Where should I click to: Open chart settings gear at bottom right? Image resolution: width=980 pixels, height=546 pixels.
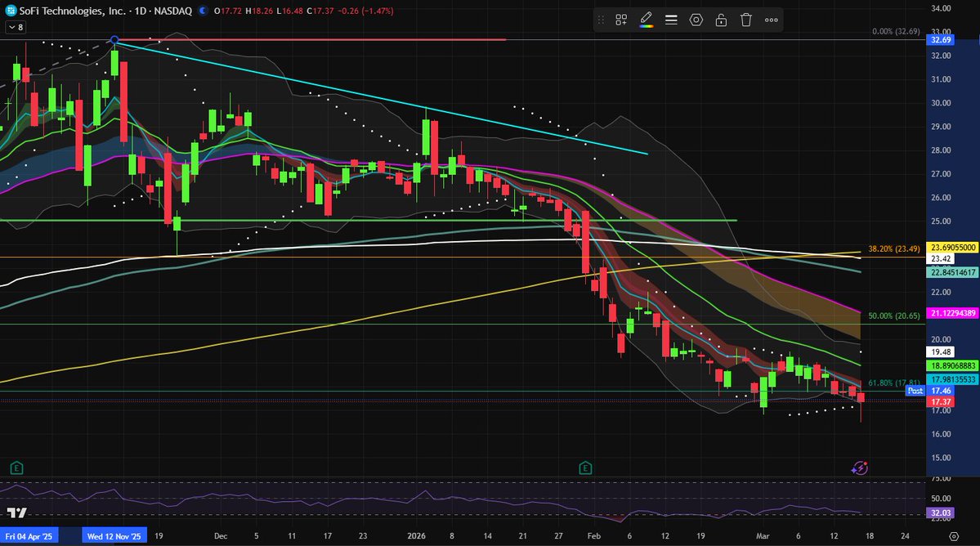(954, 536)
